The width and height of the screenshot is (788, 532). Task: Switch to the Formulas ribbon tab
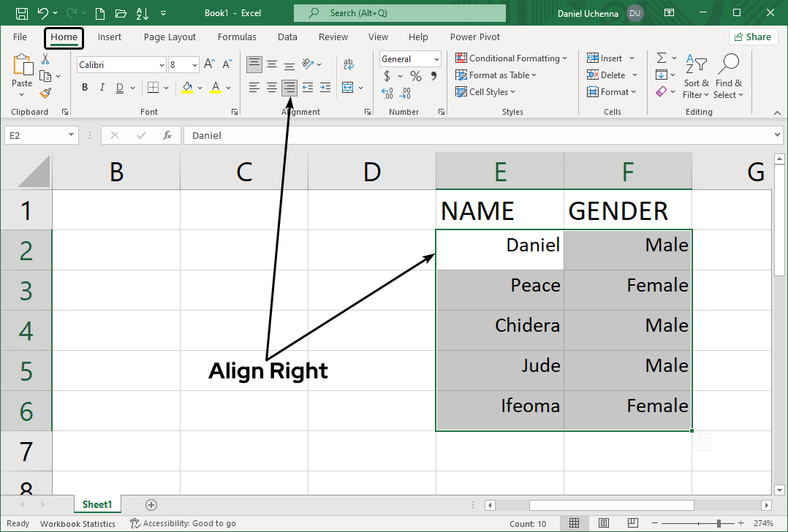coord(237,37)
